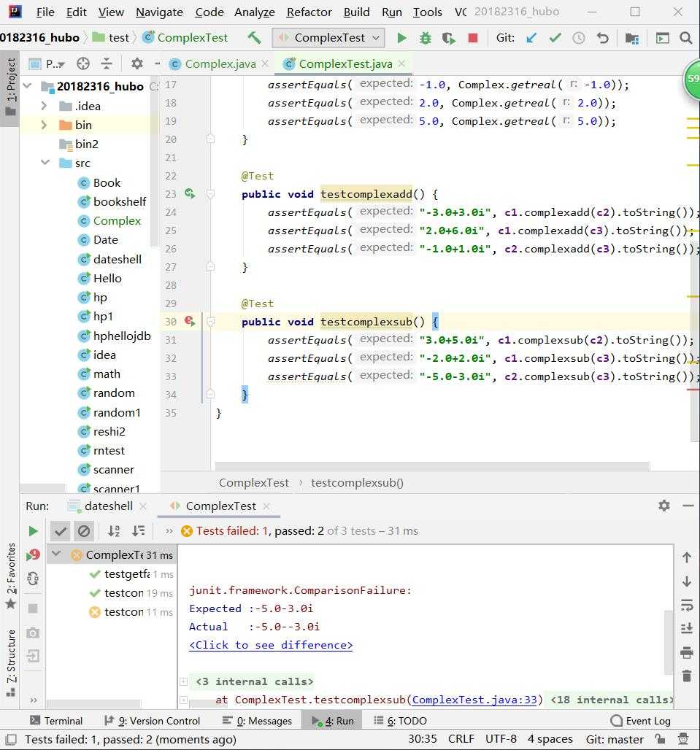Image resolution: width=700 pixels, height=750 pixels.
Task: Run with coverage shield icon
Action: click(448, 38)
